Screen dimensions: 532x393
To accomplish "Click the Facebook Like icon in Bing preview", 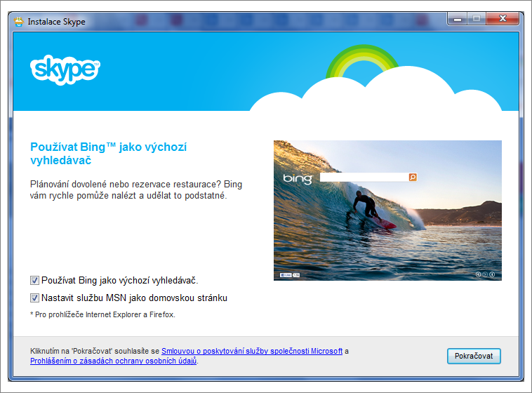I will 285,274.
